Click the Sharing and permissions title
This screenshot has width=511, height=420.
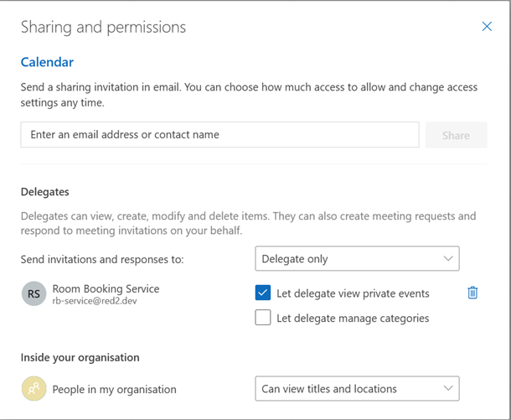click(x=103, y=28)
